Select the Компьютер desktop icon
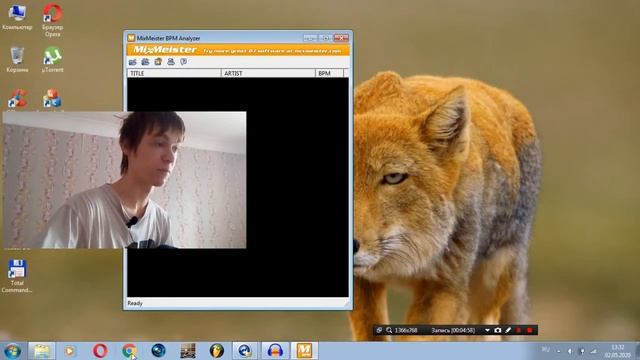 [17, 17]
